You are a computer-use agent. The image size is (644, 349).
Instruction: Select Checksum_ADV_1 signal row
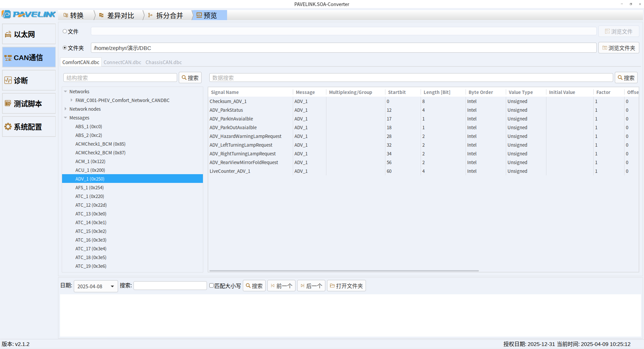(x=423, y=101)
